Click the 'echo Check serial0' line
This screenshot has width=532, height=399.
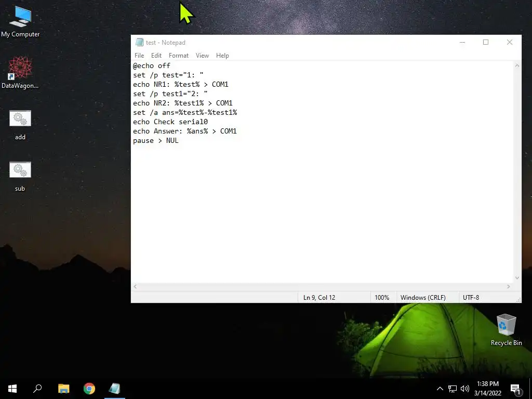pyautogui.click(x=170, y=122)
